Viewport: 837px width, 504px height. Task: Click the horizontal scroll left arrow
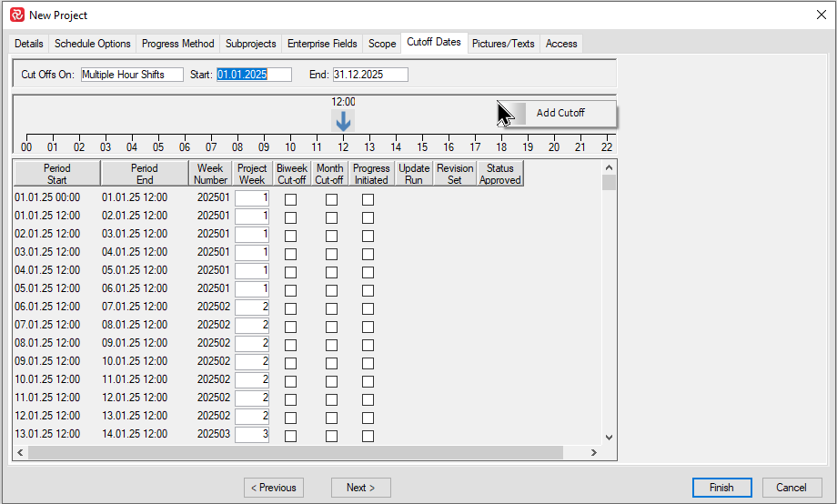pos(20,453)
